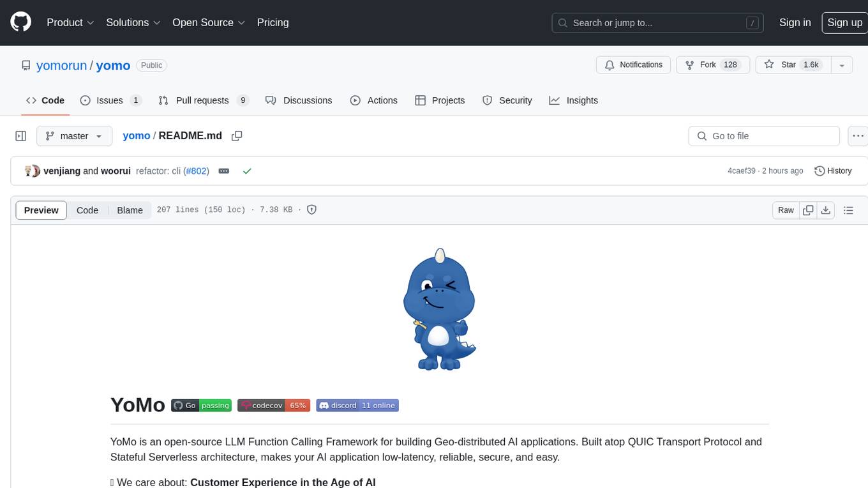The image size is (868, 488).
Task: Open the README outline list icon
Action: [848, 210]
